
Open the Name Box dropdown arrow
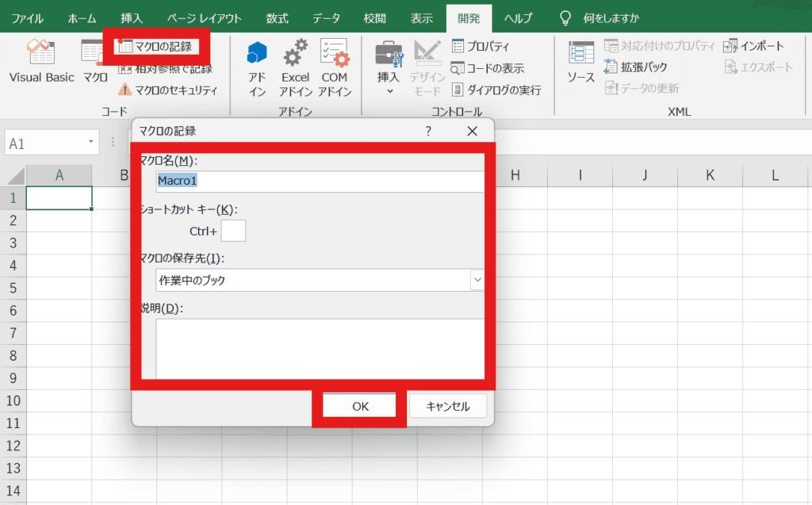click(x=92, y=143)
